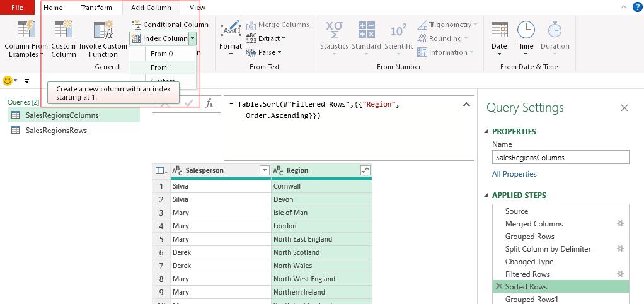Viewport: 644px width, 304px height.
Task: Open the Information dropdown
Action: (x=446, y=52)
